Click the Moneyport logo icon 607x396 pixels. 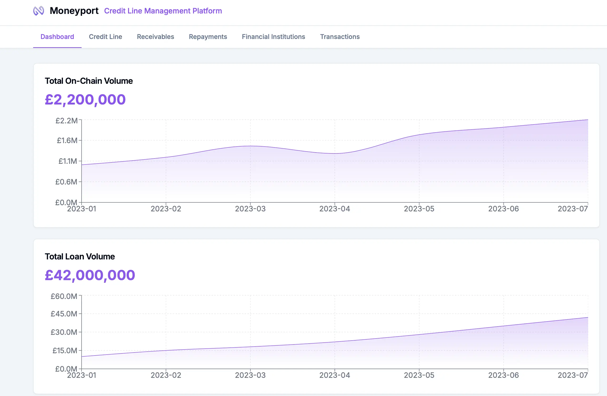38,11
